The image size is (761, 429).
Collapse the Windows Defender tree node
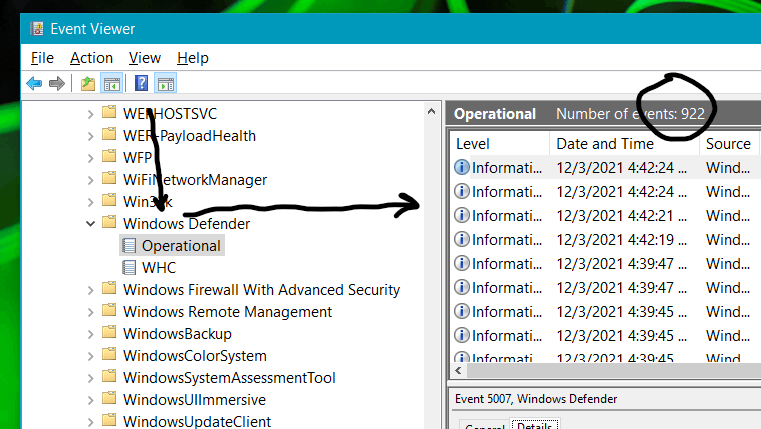[90, 224]
